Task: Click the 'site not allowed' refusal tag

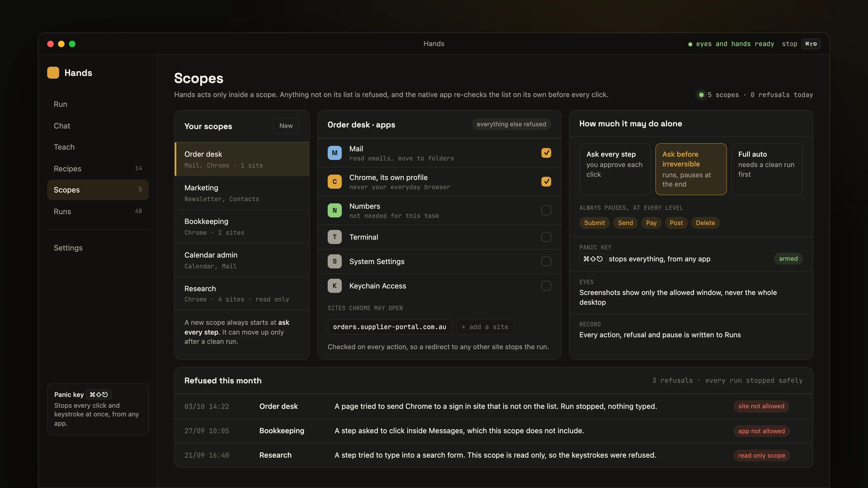Action: click(761, 406)
